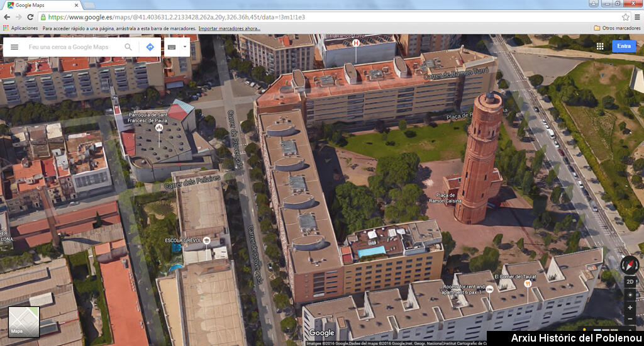Reload the page

30,17
